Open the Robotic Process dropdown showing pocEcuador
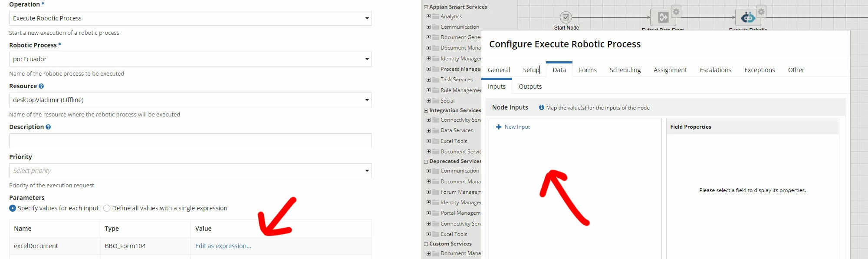 click(191, 59)
